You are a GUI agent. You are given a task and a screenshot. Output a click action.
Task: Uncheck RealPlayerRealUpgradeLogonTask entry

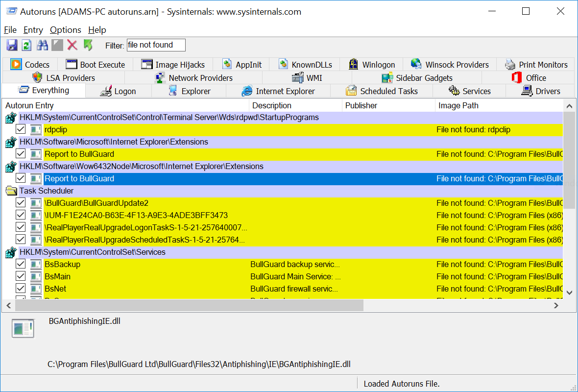click(x=21, y=227)
